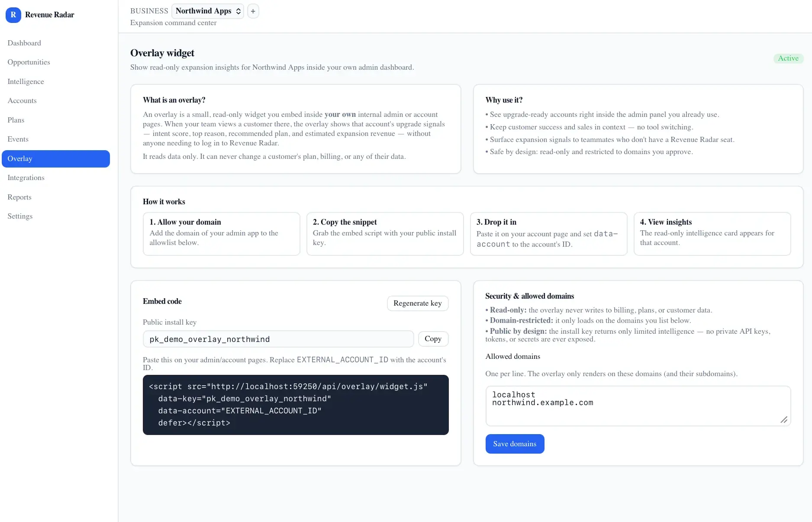Screen dimensions: 812x522
Task: Click the 'Public install key' label
Action: 170,322
